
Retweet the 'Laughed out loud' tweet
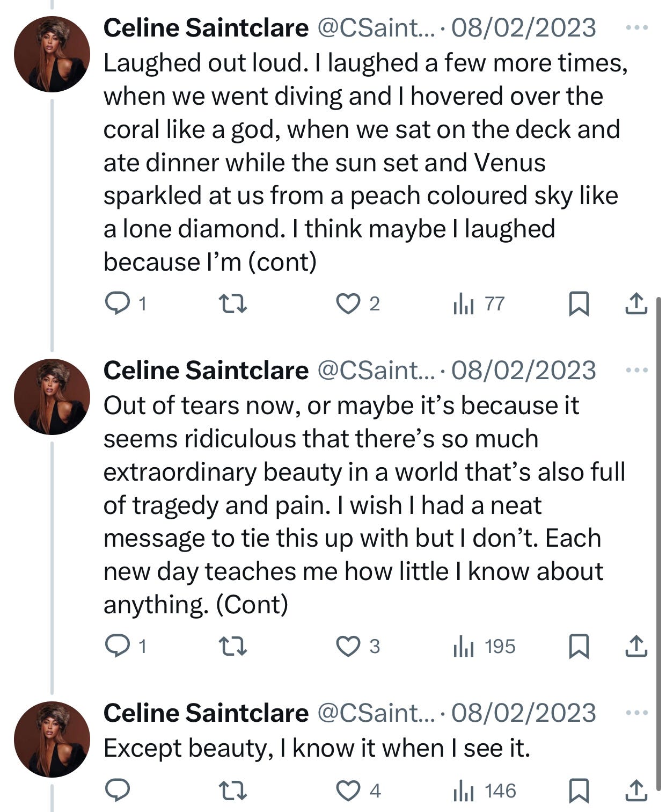click(234, 304)
